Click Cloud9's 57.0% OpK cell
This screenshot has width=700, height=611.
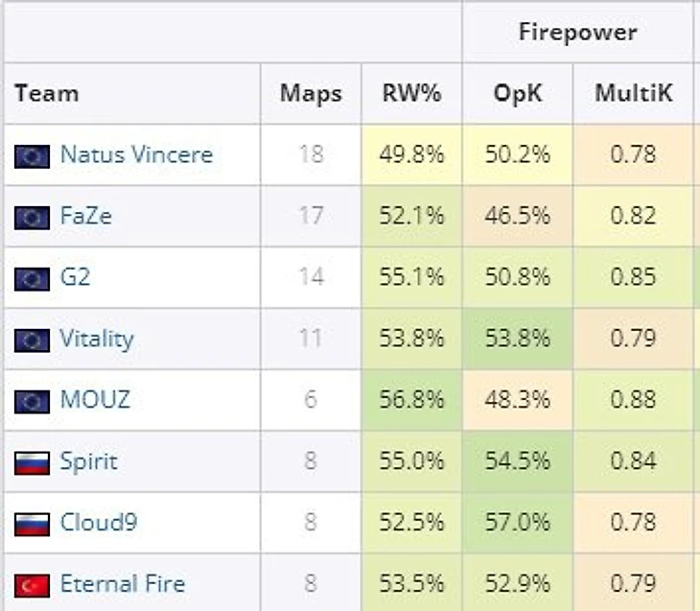point(518,522)
